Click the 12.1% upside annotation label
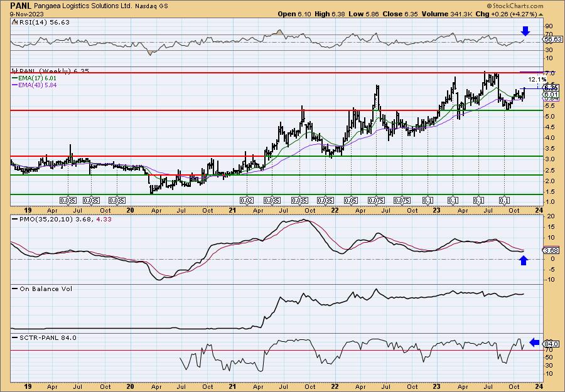The image size is (565, 392). tap(537, 79)
